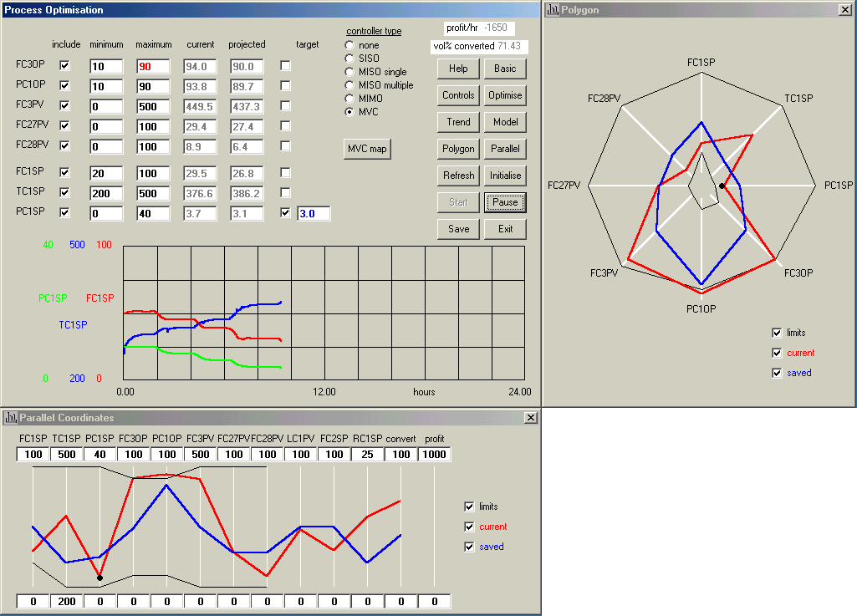Select the SISO controller type

point(349,59)
